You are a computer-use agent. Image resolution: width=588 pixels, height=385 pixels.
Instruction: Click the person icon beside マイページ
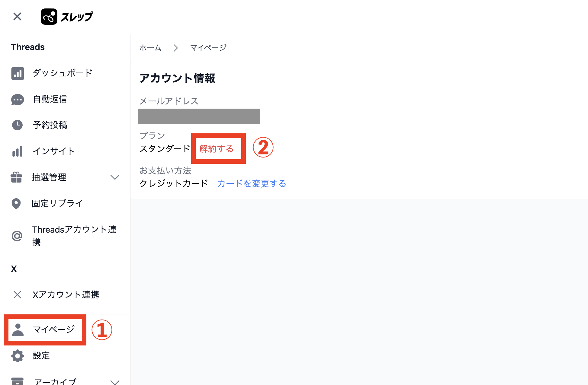(18, 329)
